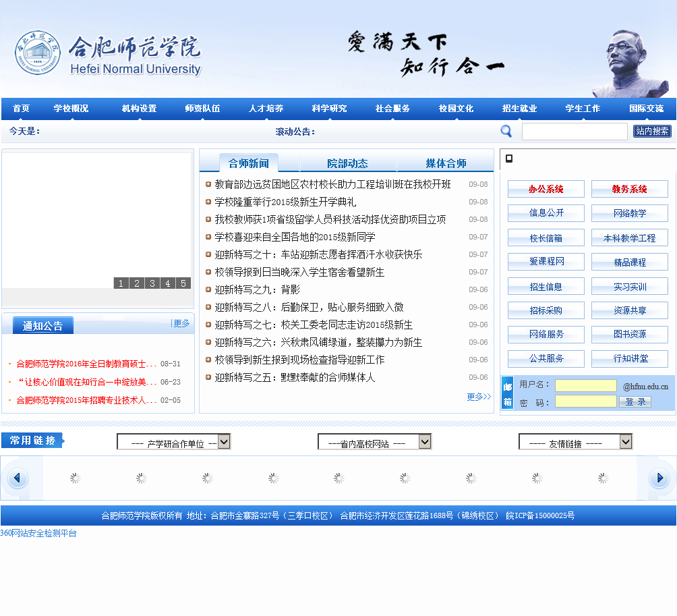Click the site search input field
Viewport: 677px width, 616px height.
point(575,132)
